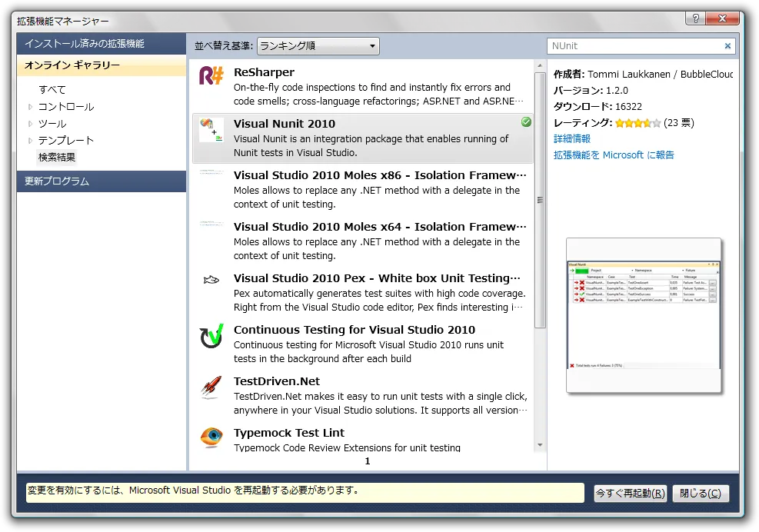Click the Typemock Test Lint eye icon
This screenshot has width=759, height=532.
[x=211, y=437]
